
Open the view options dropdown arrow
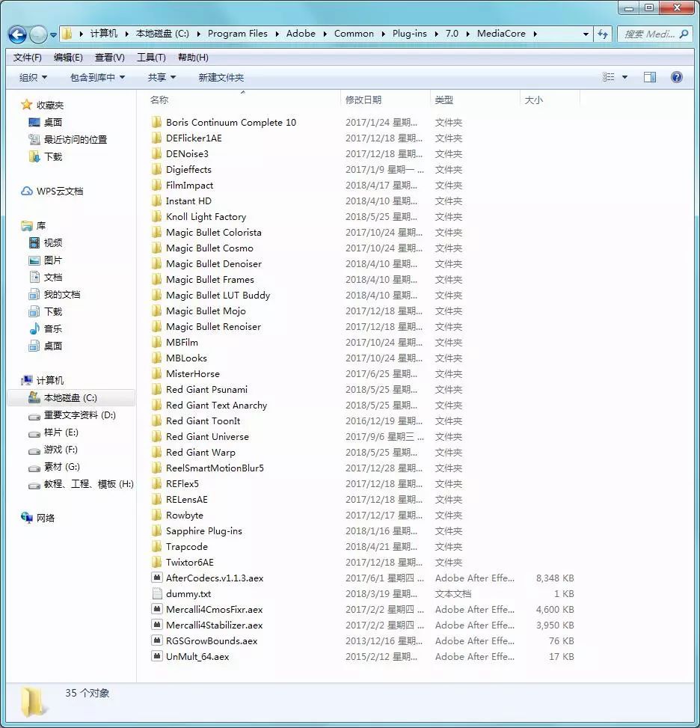pos(624,77)
